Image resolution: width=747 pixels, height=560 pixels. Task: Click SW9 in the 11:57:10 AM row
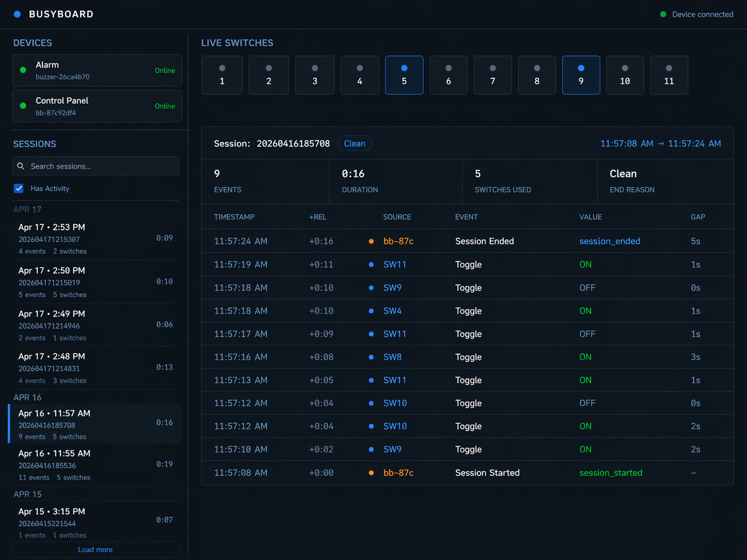(393, 449)
